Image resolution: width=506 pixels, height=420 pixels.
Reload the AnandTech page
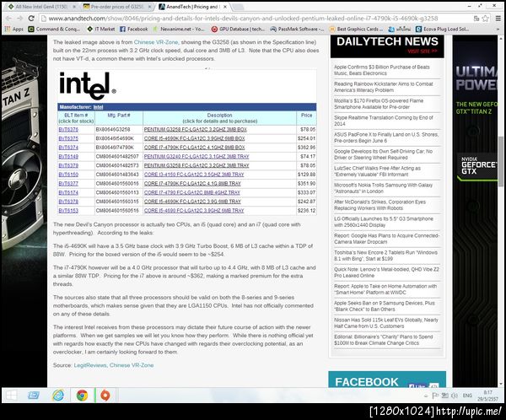click(31, 19)
